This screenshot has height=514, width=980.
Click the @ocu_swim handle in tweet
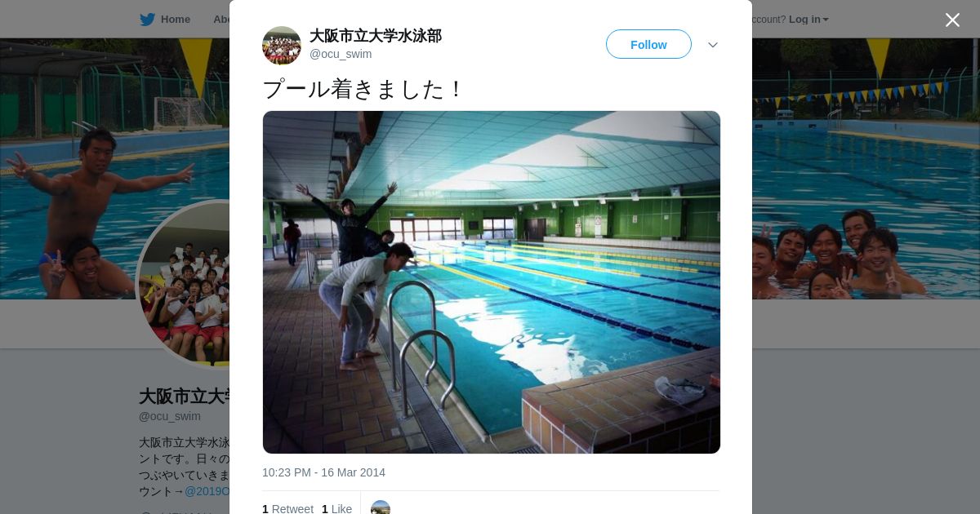tap(341, 54)
